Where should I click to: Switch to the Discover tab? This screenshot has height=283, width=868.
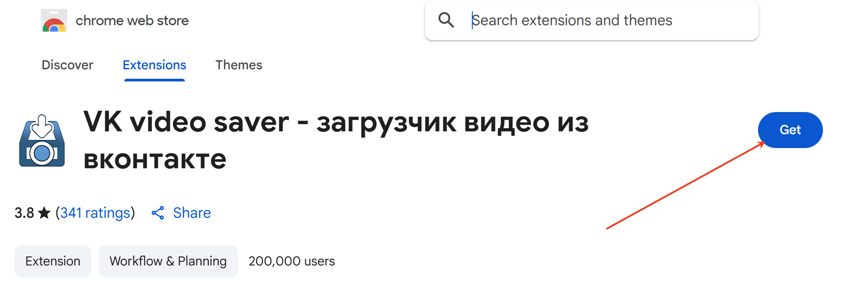click(67, 65)
